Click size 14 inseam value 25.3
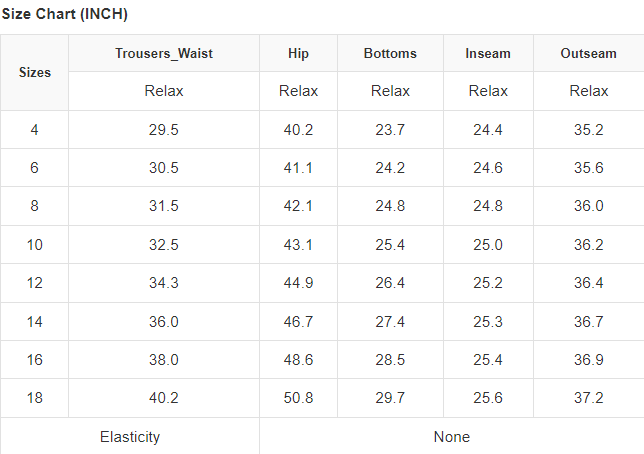 click(488, 321)
